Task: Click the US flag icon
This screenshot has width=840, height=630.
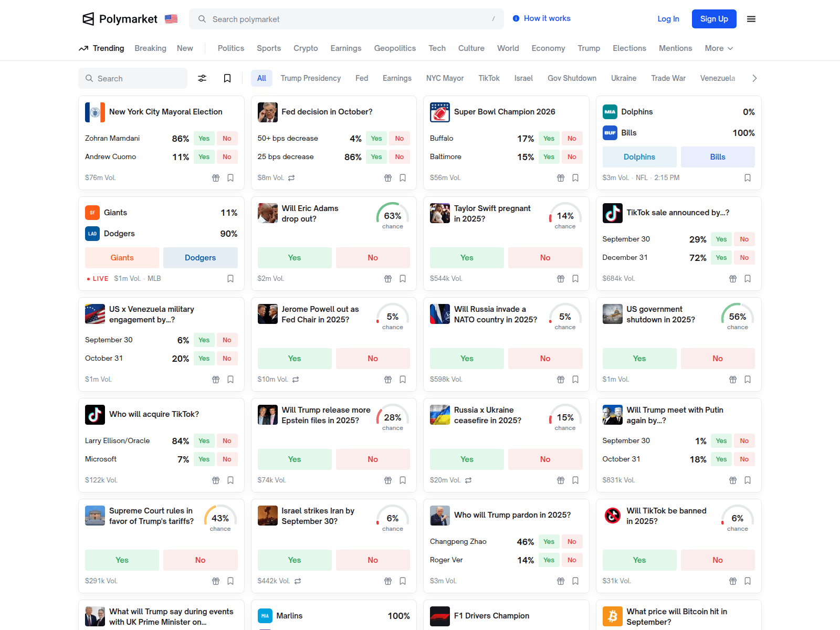Action: point(171,19)
